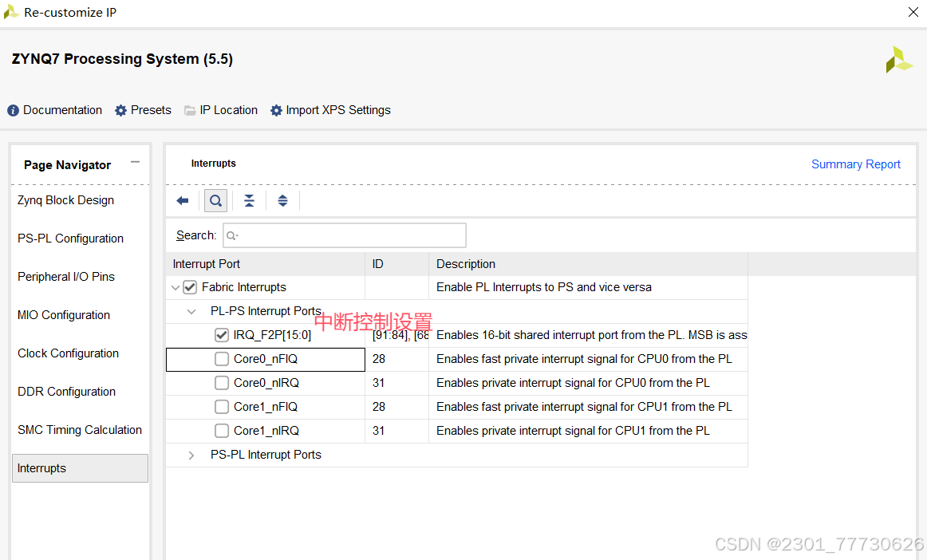This screenshot has width=927, height=560.
Task: Open the Summary Report link
Action: (855, 164)
